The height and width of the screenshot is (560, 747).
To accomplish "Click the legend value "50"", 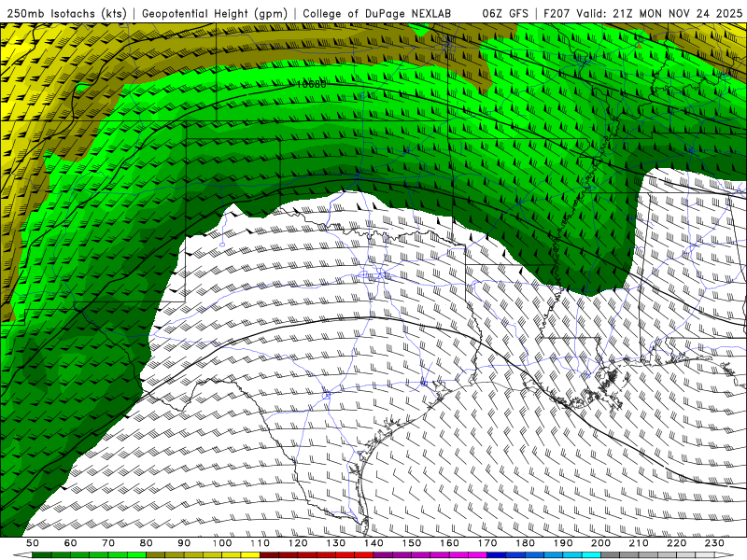I will [x=33, y=543].
